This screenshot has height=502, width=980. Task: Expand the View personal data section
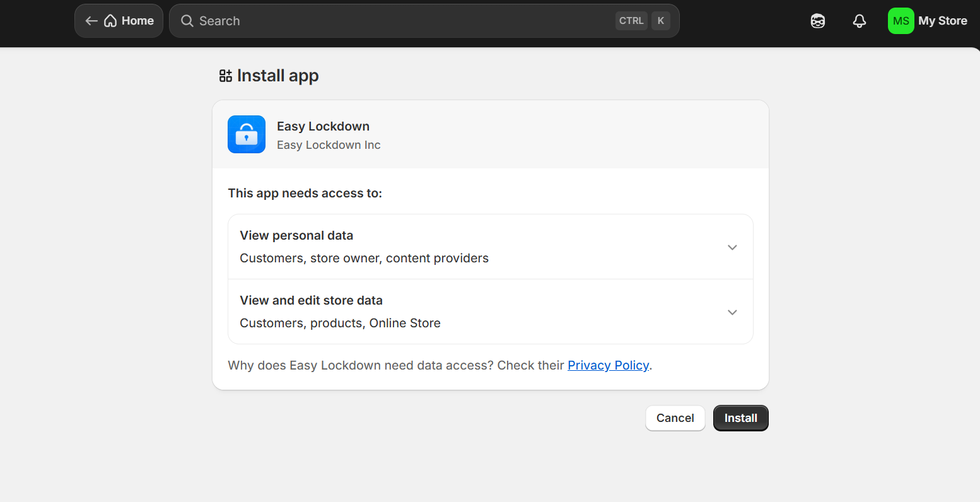tap(491, 247)
